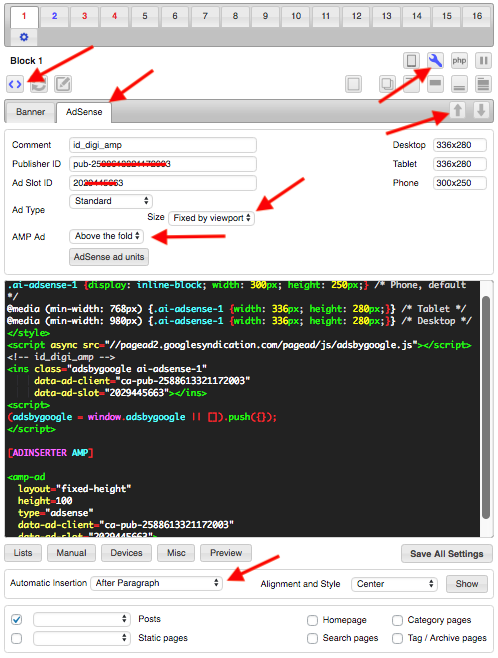
Task: Click the Lists button
Action: click(x=23, y=553)
